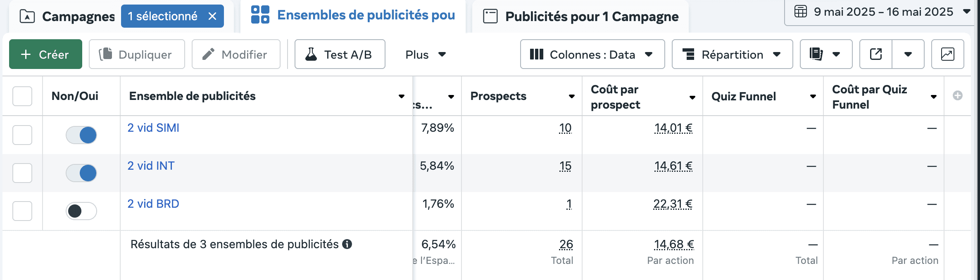This screenshot has height=280, width=980.
Task: Open the 2 vid BRD ad set link
Action: pyautogui.click(x=153, y=204)
